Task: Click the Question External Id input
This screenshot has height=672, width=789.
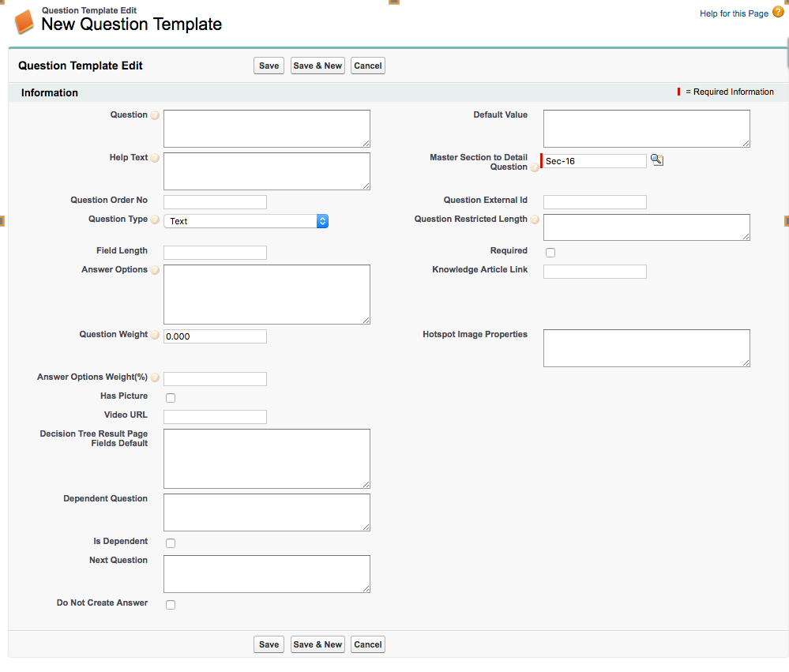Action: [x=595, y=202]
